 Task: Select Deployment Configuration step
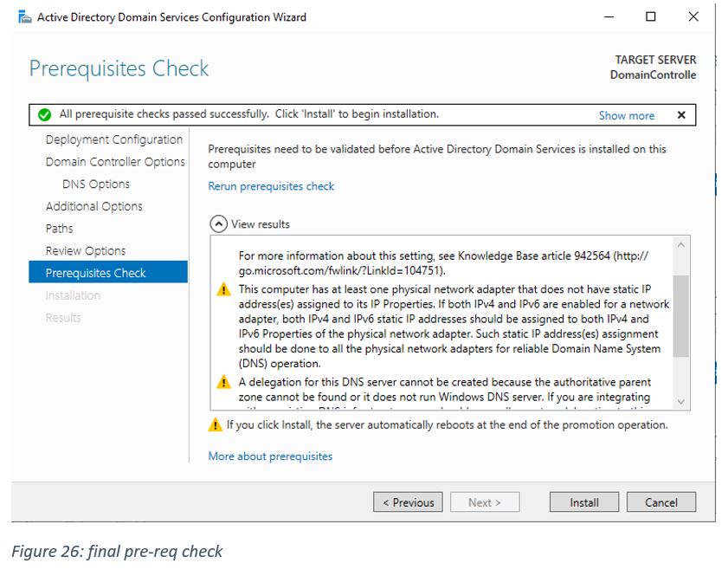[113, 139]
